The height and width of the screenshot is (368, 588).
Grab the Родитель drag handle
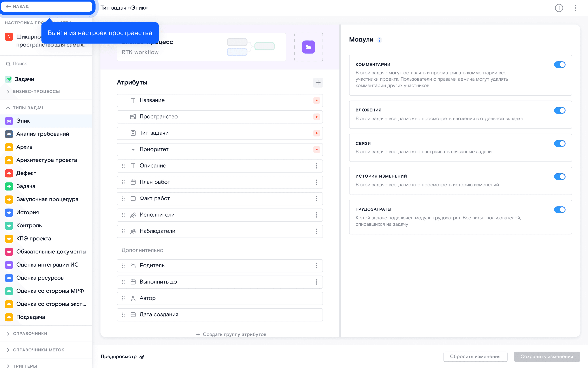pyautogui.click(x=123, y=266)
